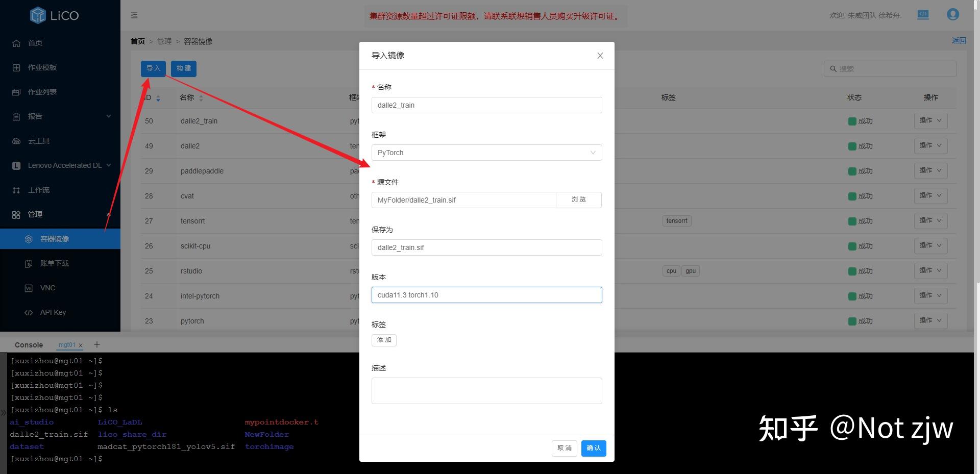Expand the 报告 sidebar menu

tap(60, 116)
